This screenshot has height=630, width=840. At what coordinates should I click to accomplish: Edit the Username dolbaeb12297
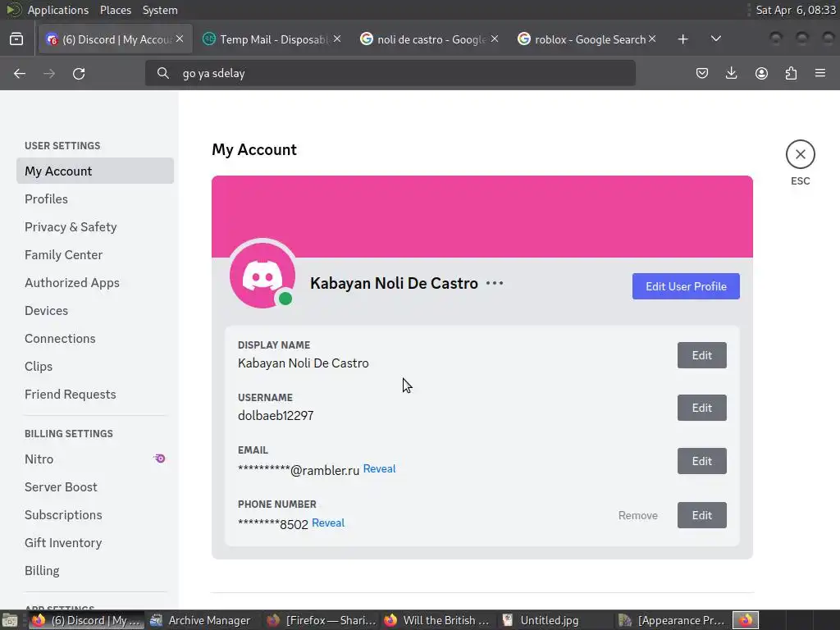pyautogui.click(x=702, y=408)
